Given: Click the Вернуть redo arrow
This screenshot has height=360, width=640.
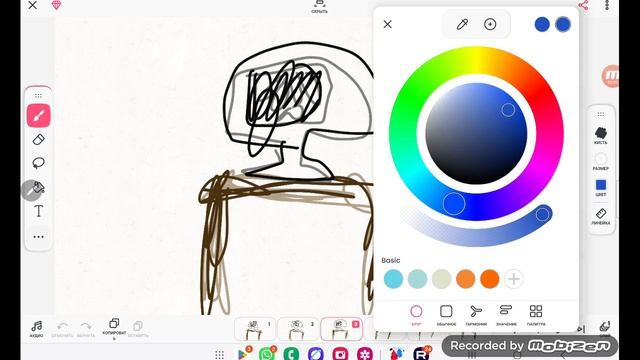Looking at the screenshot, I should pos(86,329).
